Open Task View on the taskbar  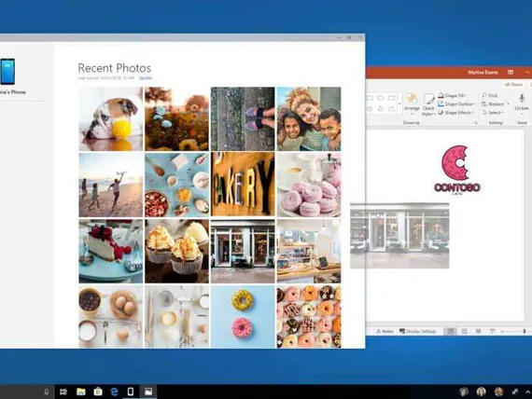pyautogui.click(x=63, y=392)
